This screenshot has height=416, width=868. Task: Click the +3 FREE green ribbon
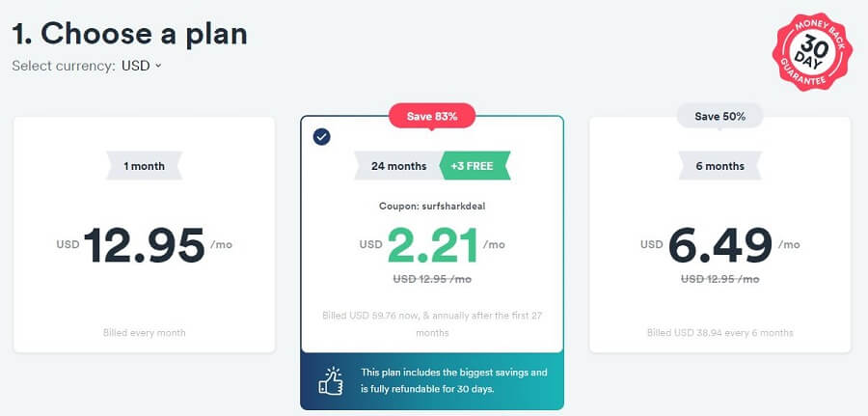pos(475,166)
